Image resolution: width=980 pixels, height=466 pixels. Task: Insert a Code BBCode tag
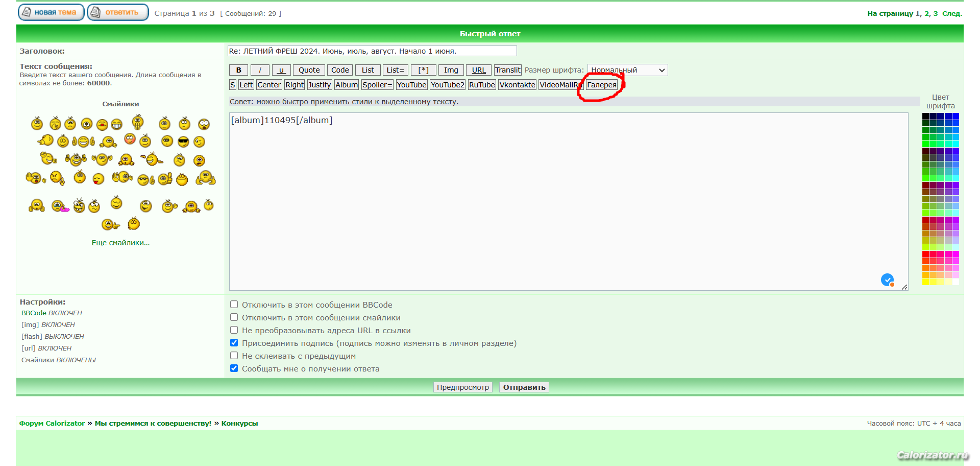340,70
